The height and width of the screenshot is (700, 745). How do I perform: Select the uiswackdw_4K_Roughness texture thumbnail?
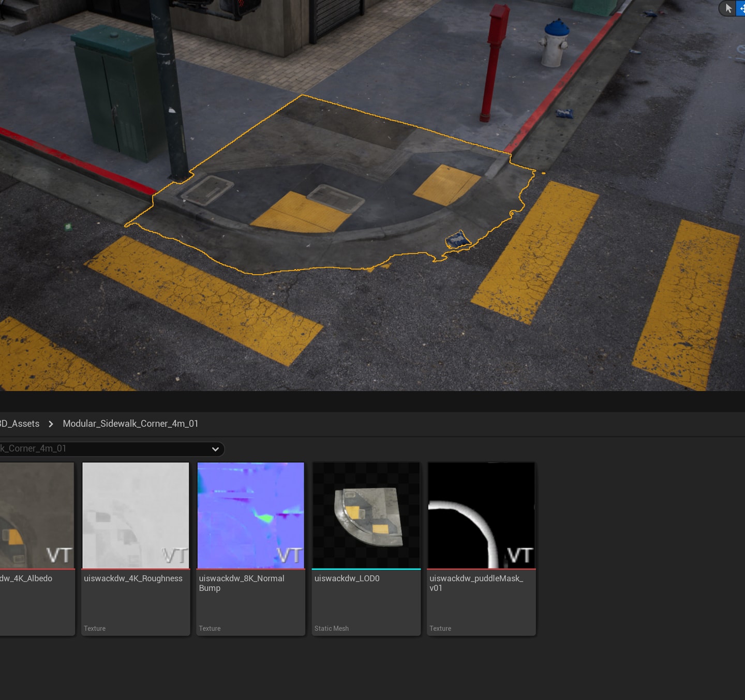[x=136, y=515]
